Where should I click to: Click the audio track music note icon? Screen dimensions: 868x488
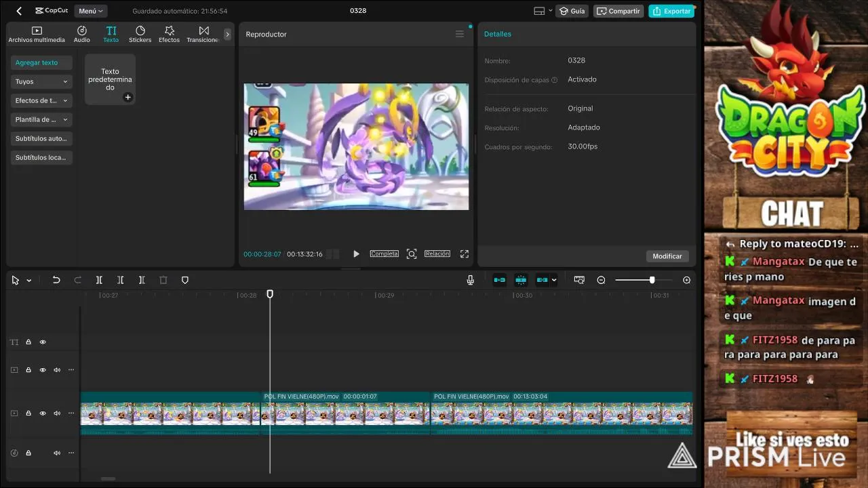click(x=14, y=453)
